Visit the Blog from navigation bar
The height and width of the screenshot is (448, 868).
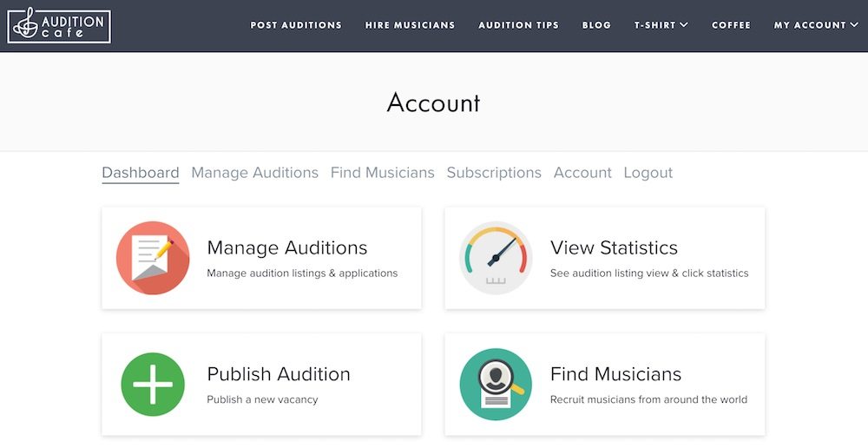tap(596, 25)
